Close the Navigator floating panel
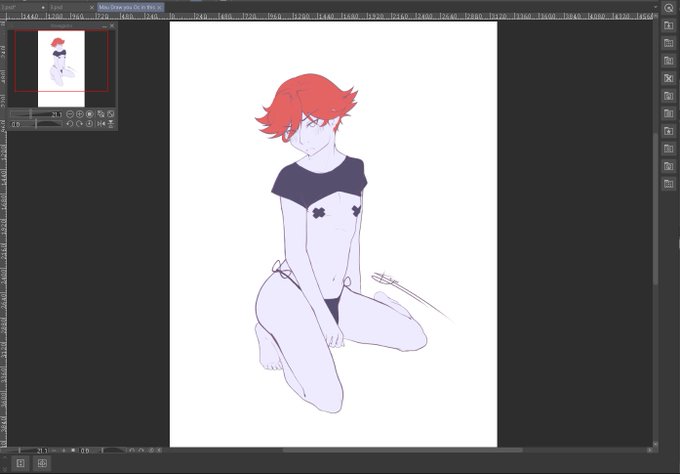Image resolution: width=680 pixels, height=474 pixels. [x=112, y=26]
